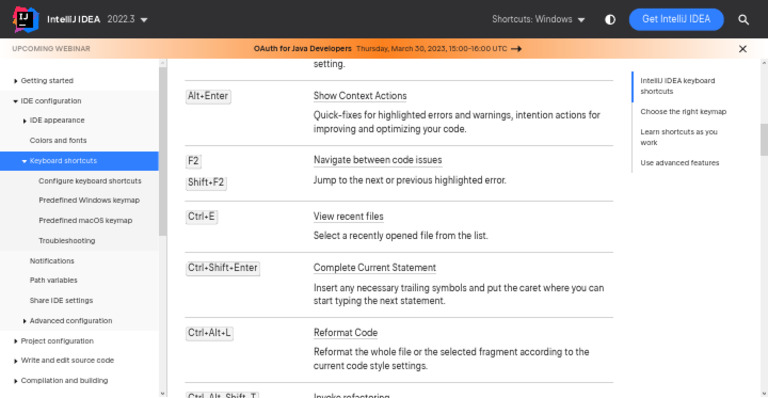The height and width of the screenshot is (398, 768).
Task: Open Configure keyboard shortcuts page
Action: point(90,181)
